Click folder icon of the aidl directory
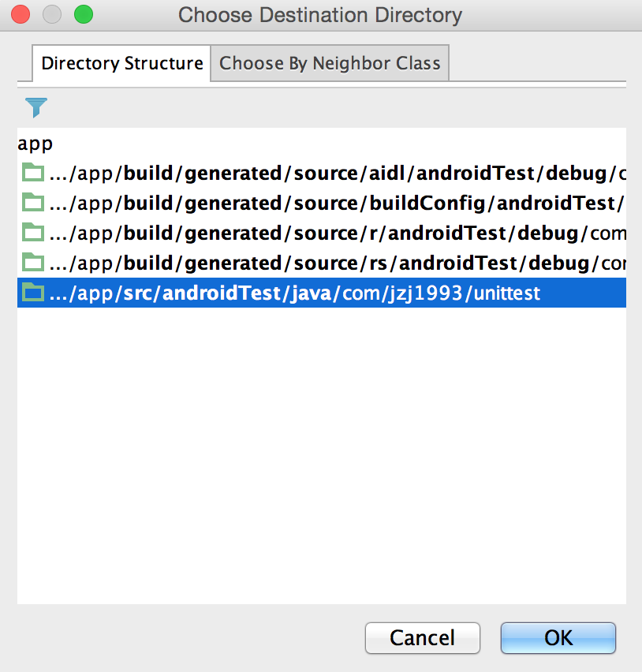Image resolution: width=642 pixels, height=672 pixels. point(33,174)
